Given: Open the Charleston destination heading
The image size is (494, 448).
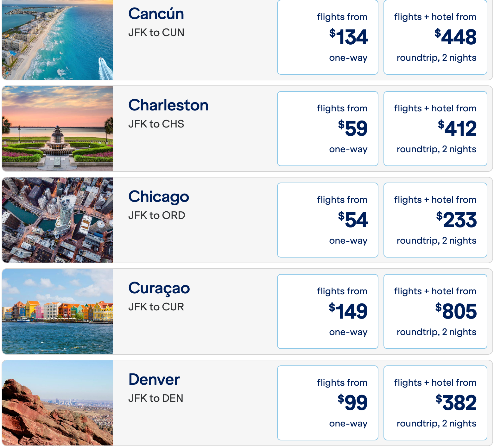Looking at the screenshot, I should [x=168, y=105].
